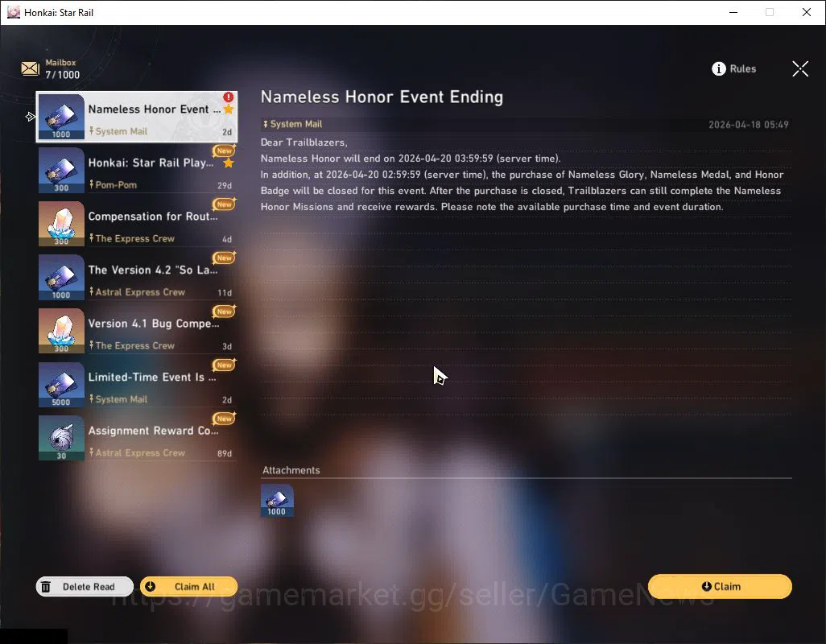This screenshot has width=826, height=644.
Task: Open the Version 4.1 Bug Compe... mail
Action: pyautogui.click(x=137, y=331)
